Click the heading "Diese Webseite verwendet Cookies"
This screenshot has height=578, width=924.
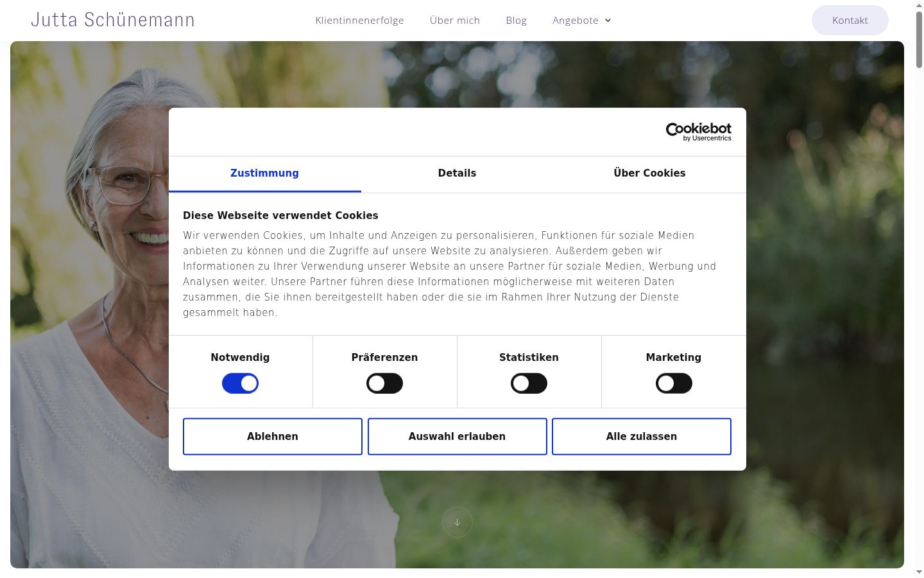pyautogui.click(x=280, y=216)
